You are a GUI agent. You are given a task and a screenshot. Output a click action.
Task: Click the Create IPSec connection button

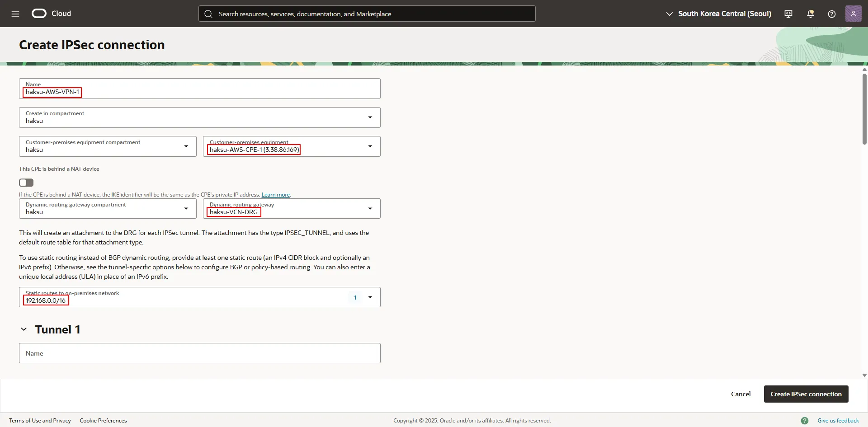coord(806,394)
